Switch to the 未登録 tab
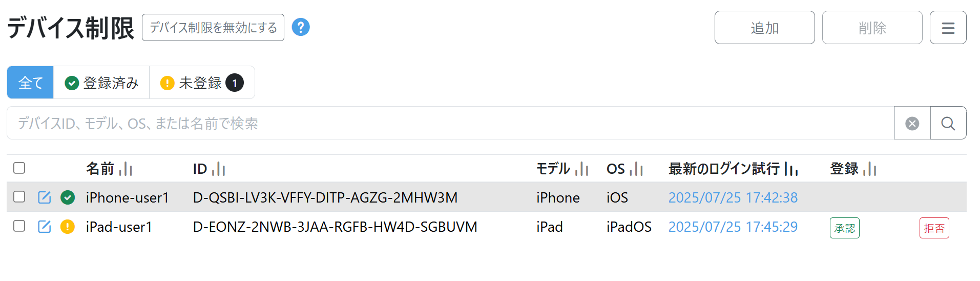980x281 pixels. pos(202,83)
